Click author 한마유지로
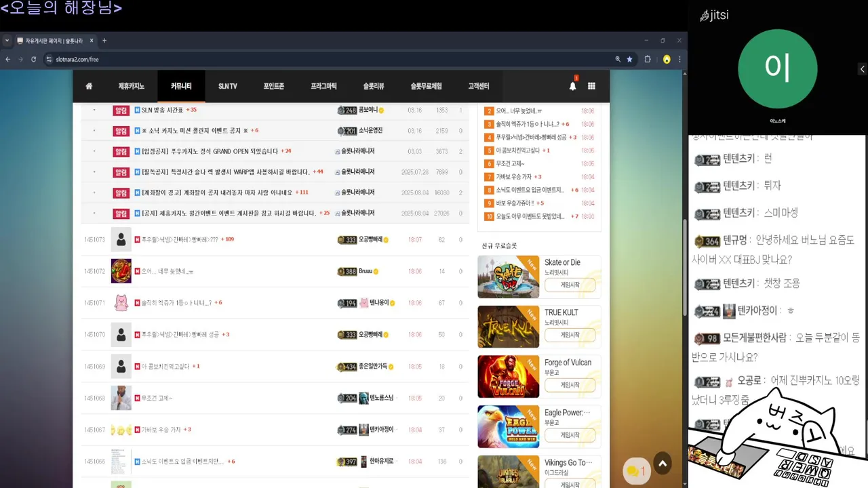Image resolution: width=868 pixels, height=488 pixels. point(381,462)
